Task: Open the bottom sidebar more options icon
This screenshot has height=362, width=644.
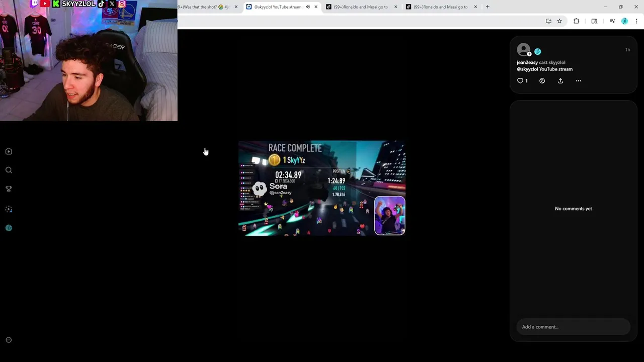Action: pyautogui.click(x=9, y=340)
